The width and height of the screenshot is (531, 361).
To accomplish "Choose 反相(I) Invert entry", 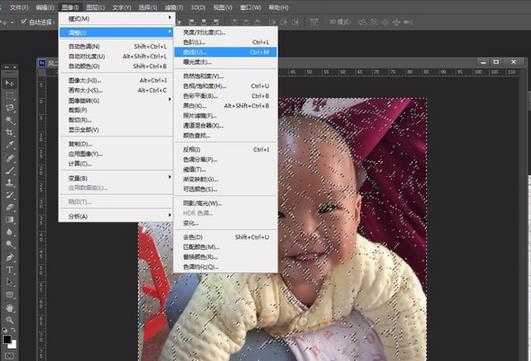I will click(226, 149).
